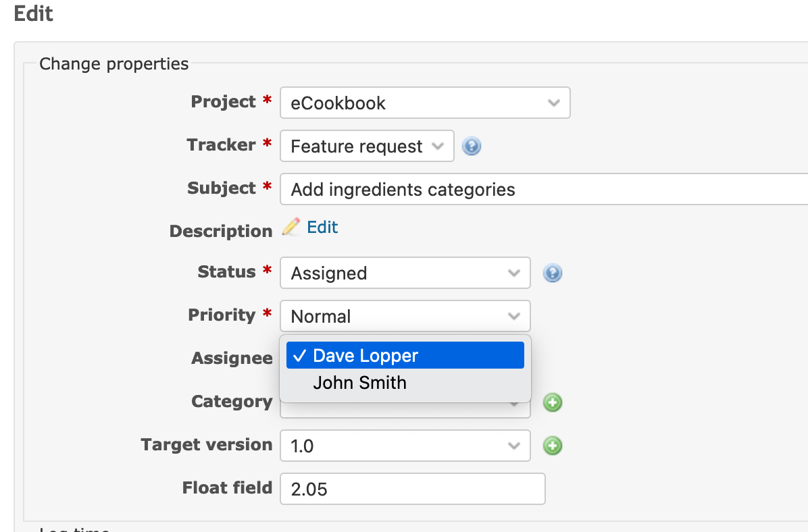Click the help icon next to Status
Image resolution: width=808 pixels, height=532 pixels.
[553, 273]
